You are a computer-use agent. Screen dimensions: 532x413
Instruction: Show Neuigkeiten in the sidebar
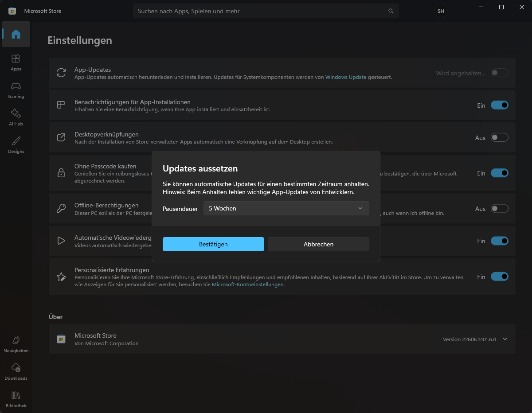pos(16,344)
